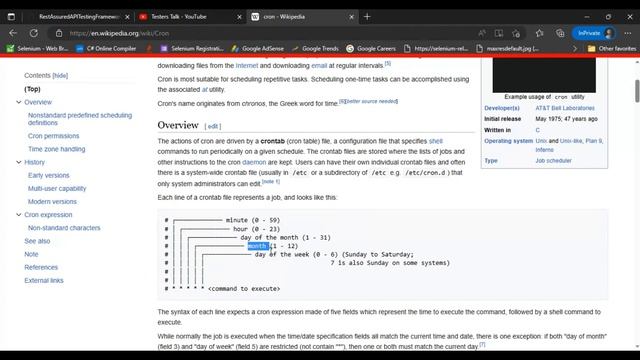
Task: Follow the shell link in Overview
Action: pos(436,141)
